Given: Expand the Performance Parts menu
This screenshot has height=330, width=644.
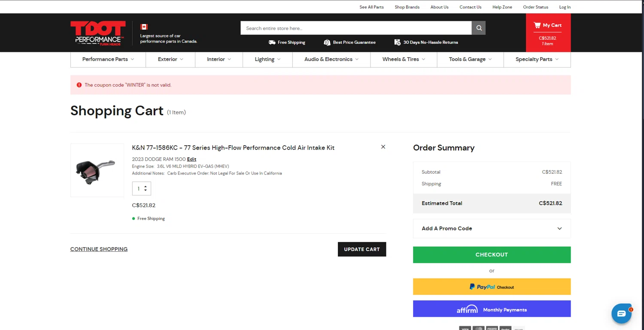Looking at the screenshot, I should [108, 59].
